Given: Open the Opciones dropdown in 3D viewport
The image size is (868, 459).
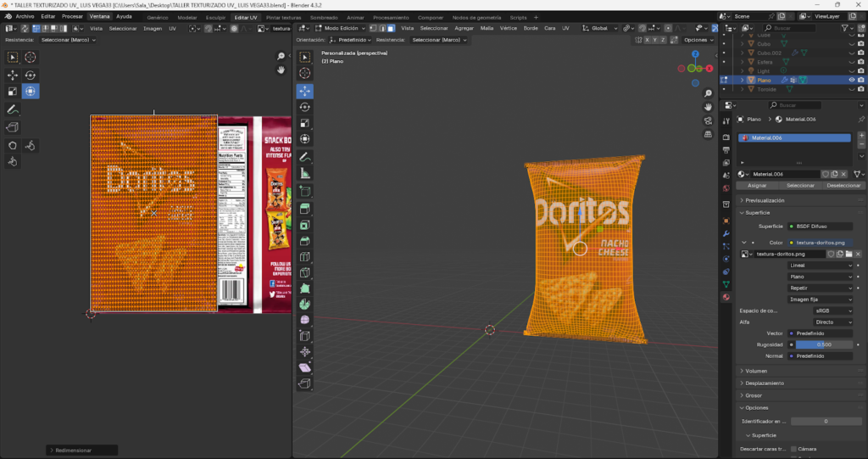Looking at the screenshot, I should (x=698, y=40).
